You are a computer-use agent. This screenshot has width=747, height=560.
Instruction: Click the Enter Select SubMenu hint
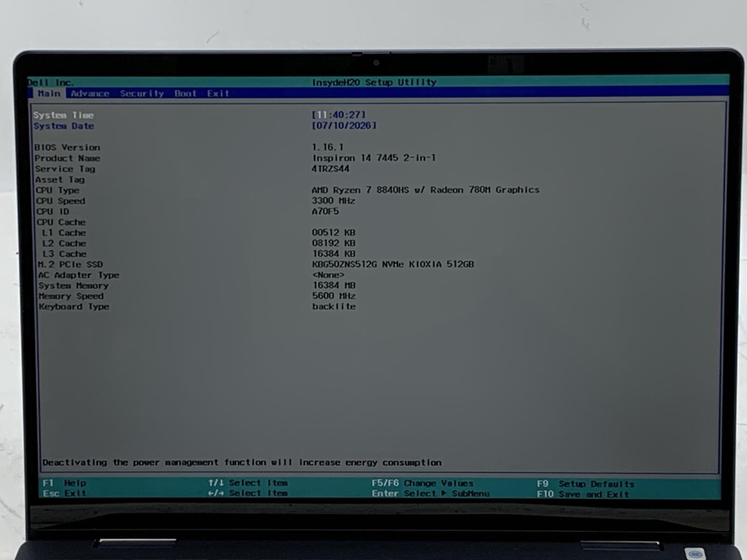coord(430,494)
